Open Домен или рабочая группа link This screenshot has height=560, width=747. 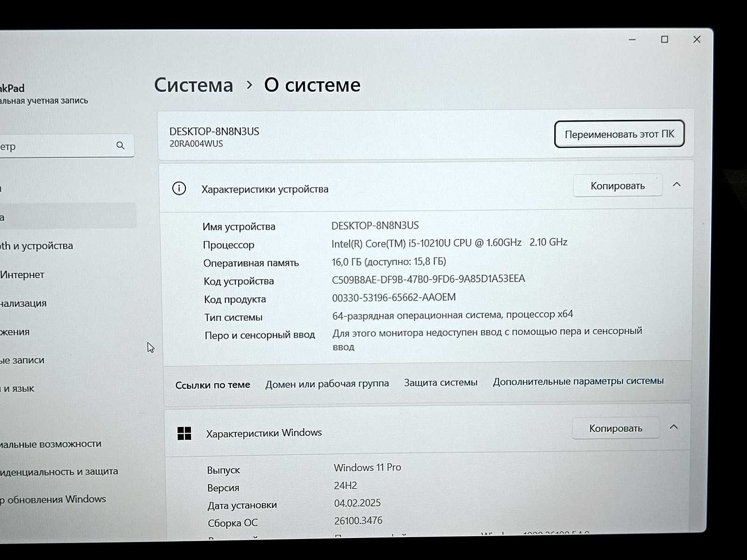tap(327, 384)
